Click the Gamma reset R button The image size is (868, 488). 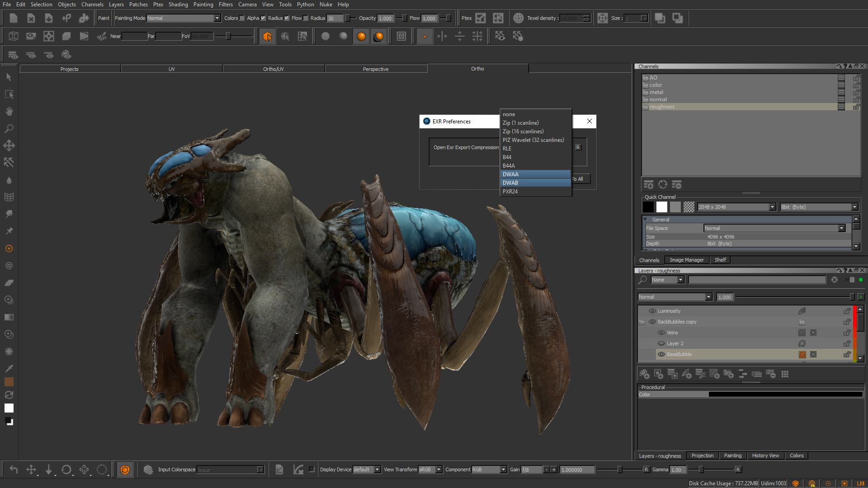(738, 469)
